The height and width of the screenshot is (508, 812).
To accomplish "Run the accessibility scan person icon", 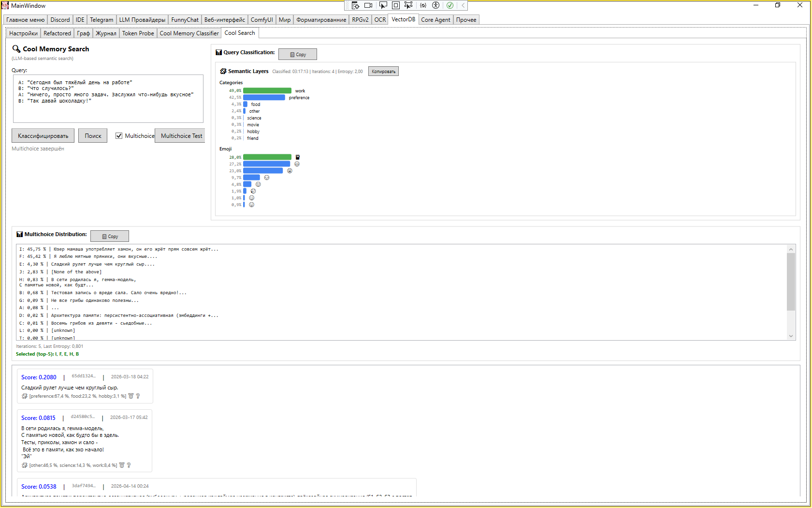I will point(436,5).
